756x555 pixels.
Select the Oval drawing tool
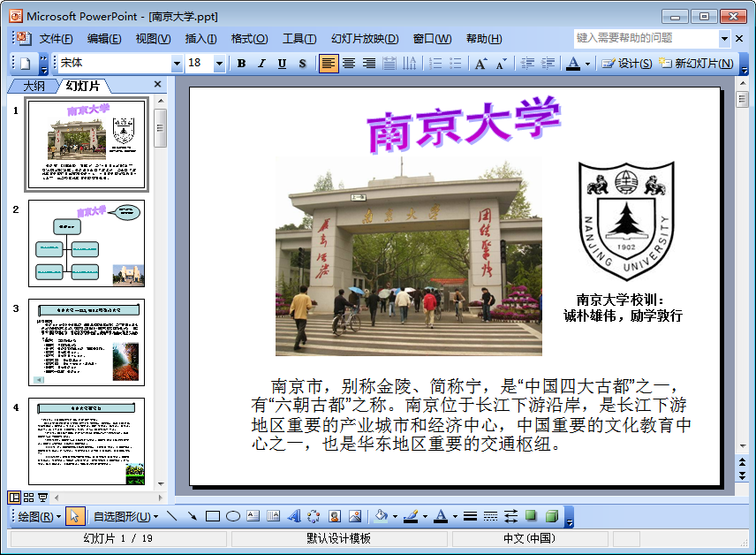point(233,517)
